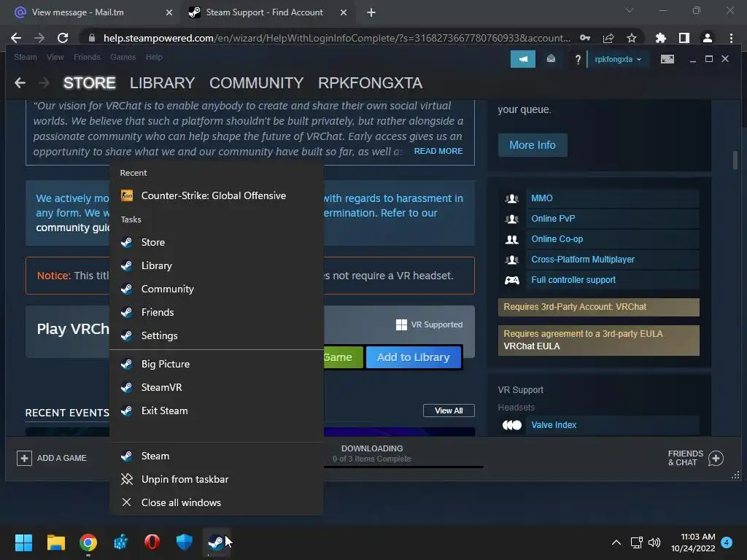Click Steam forward arrow
Screen dimensions: 747x560
click(44, 83)
